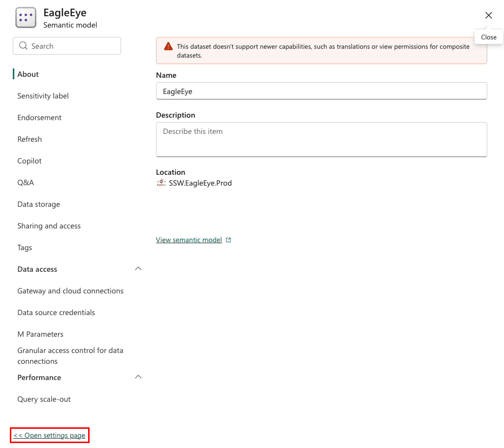Focus the Search settings field
Viewport: 504px width, 448px height.
(67, 46)
